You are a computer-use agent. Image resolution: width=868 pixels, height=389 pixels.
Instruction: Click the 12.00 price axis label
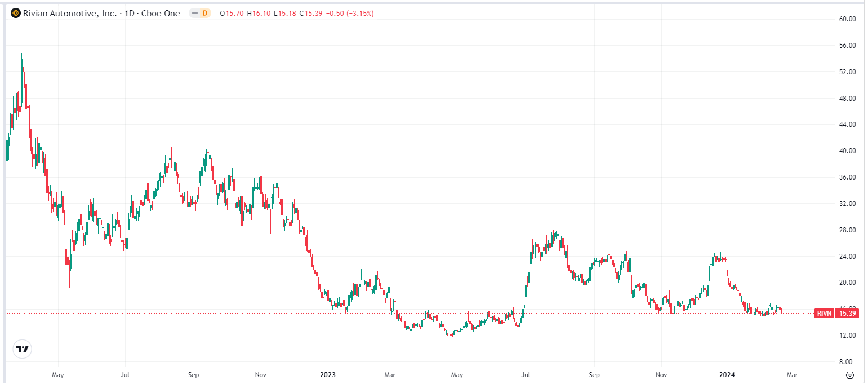[847, 336]
